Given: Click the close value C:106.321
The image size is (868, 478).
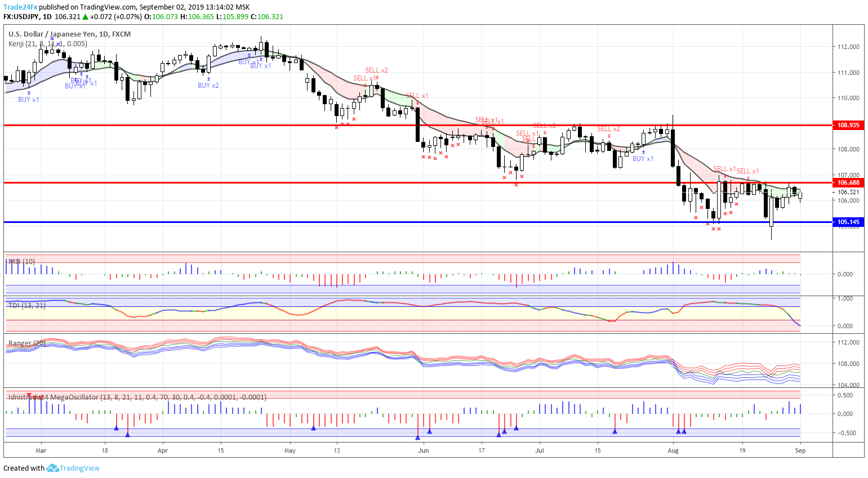Looking at the screenshot, I should tap(267, 17).
